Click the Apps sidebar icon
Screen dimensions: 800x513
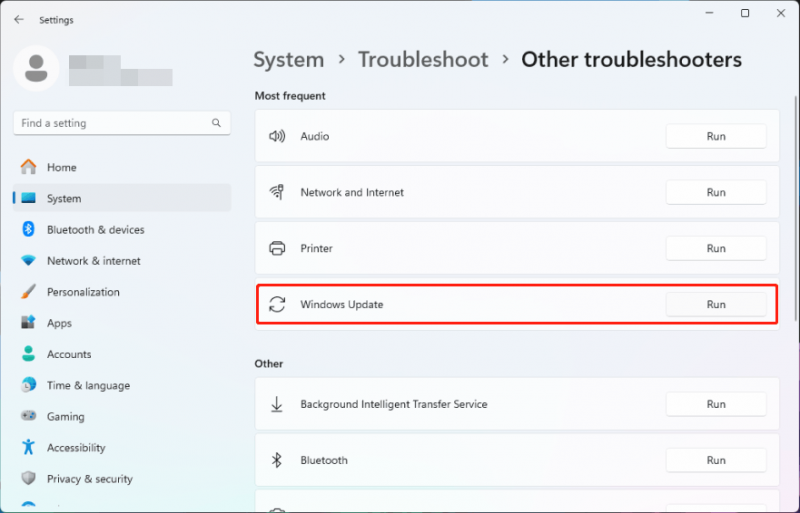point(29,323)
